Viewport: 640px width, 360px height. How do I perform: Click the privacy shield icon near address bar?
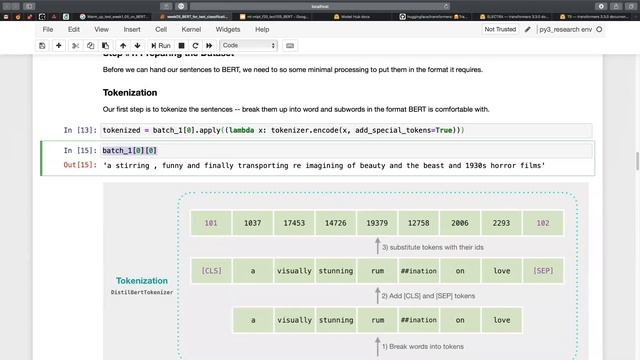[181, 6]
